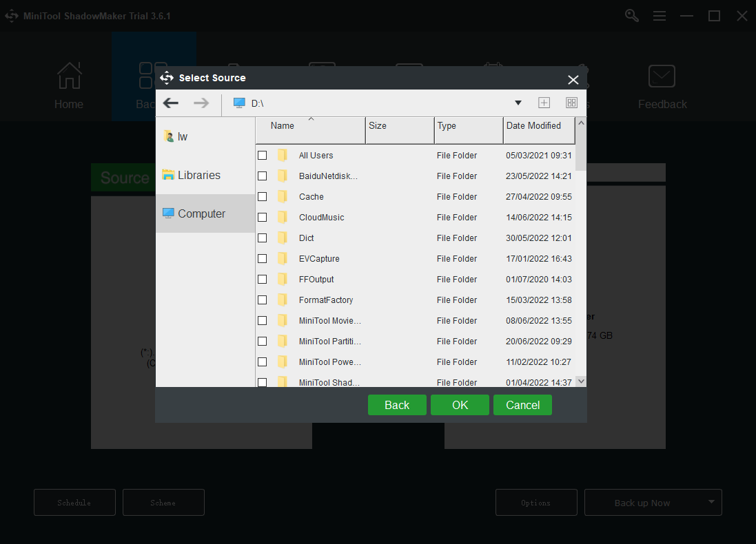The image size is (756, 544).
Task: Select the FormatFactory folder name
Action: click(325, 300)
